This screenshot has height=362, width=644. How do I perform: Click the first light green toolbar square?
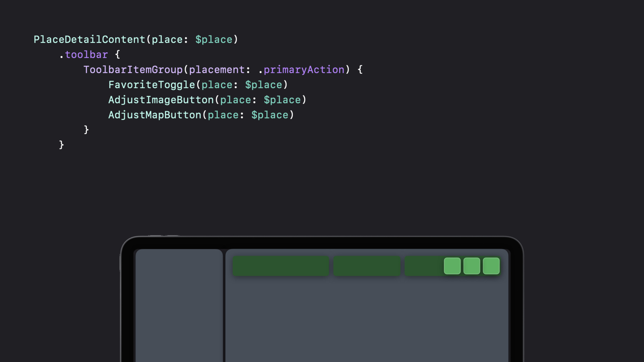(x=452, y=266)
